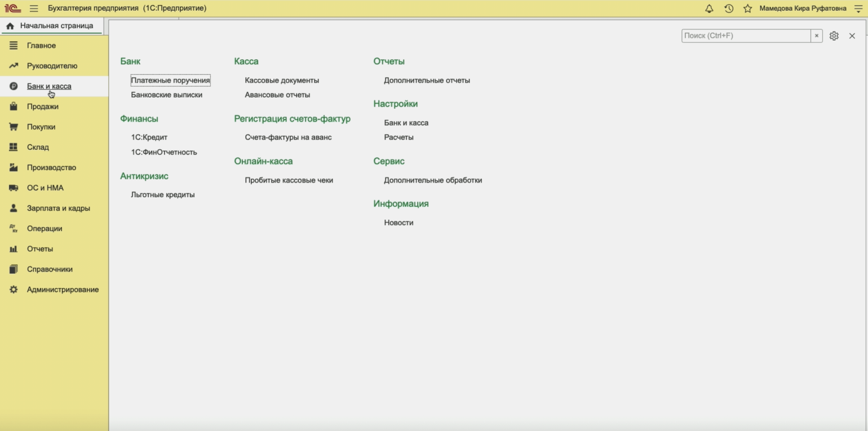Image resolution: width=868 pixels, height=431 pixels.
Task: Click the Финансы group heading
Action: (139, 119)
